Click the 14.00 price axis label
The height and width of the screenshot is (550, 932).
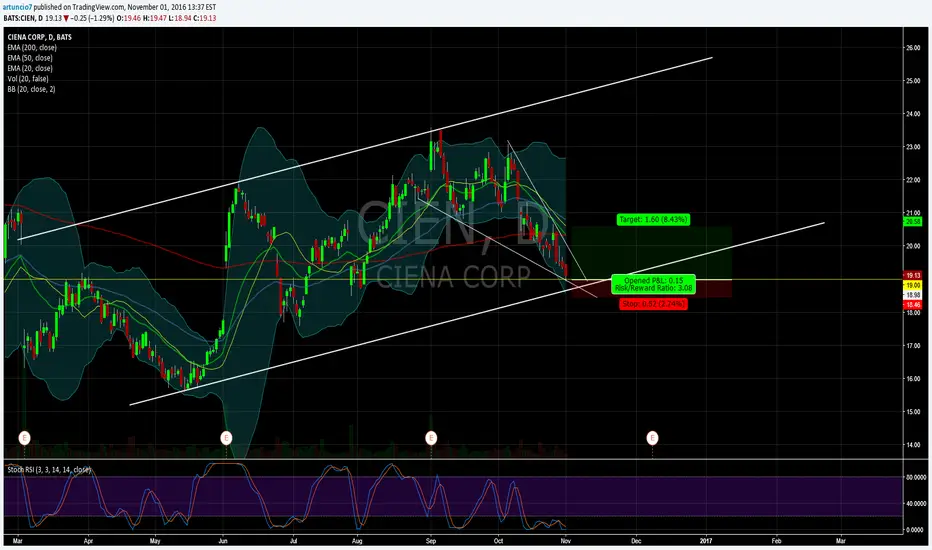click(x=912, y=445)
